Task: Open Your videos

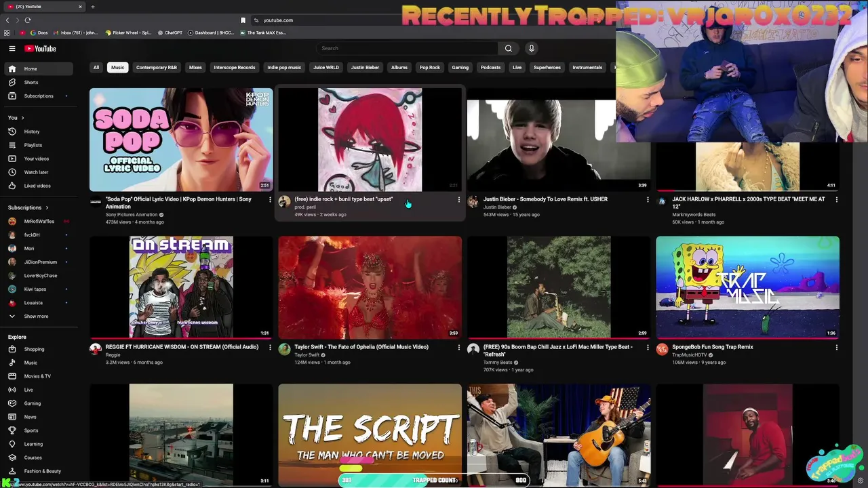Action: click(x=38, y=159)
